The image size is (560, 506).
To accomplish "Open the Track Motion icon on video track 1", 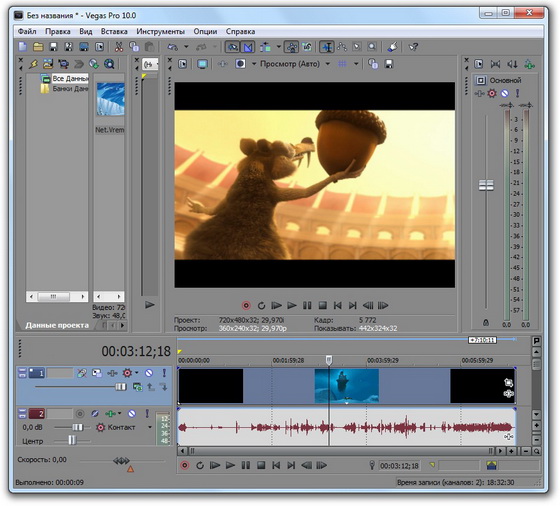I will tap(97, 373).
